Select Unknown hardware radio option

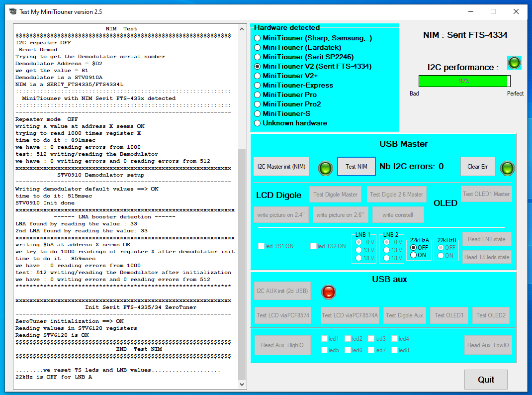257,123
